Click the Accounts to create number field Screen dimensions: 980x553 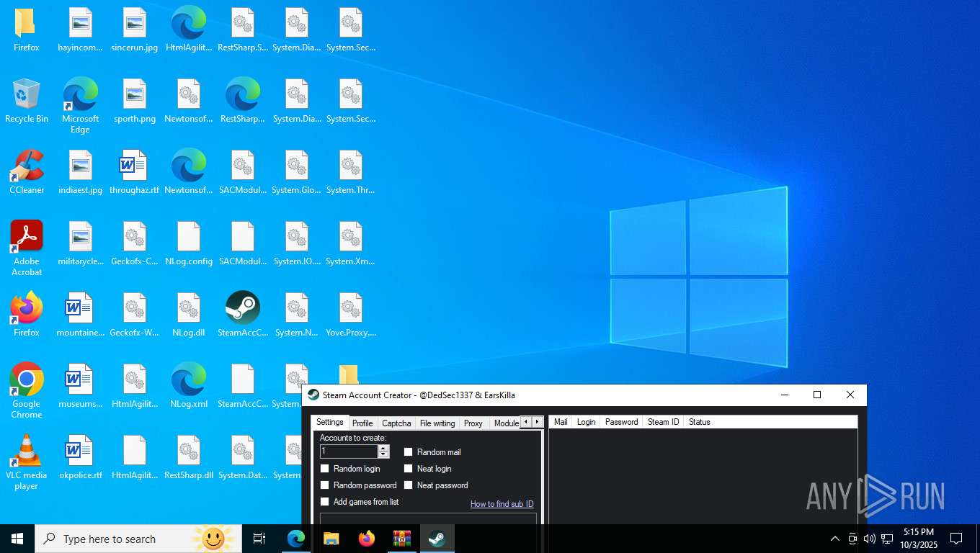click(349, 451)
